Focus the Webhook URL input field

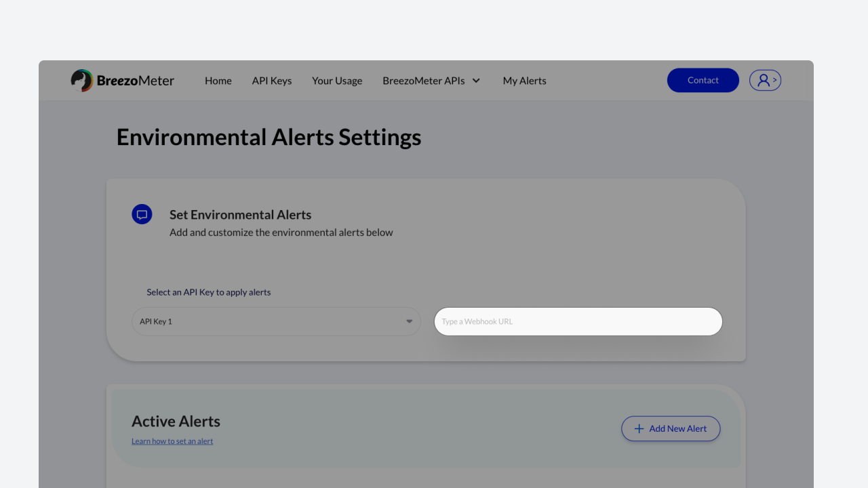(x=578, y=321)
